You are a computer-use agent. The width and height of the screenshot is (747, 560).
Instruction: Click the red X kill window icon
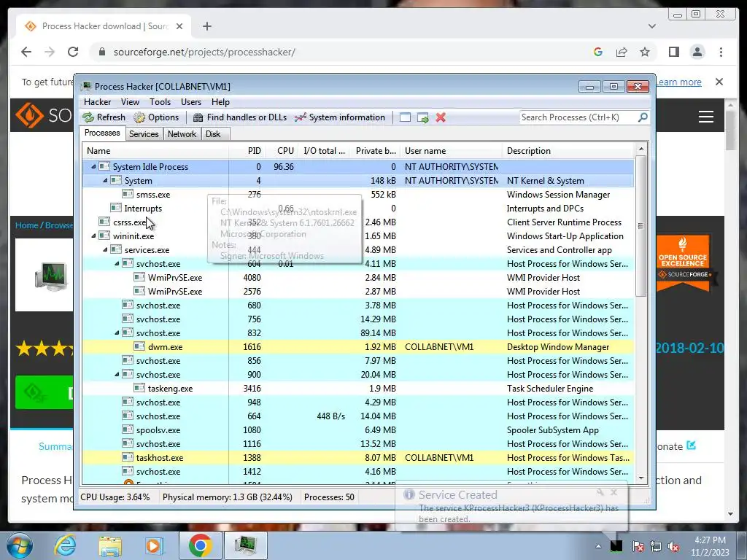click(x=441, y=117)
